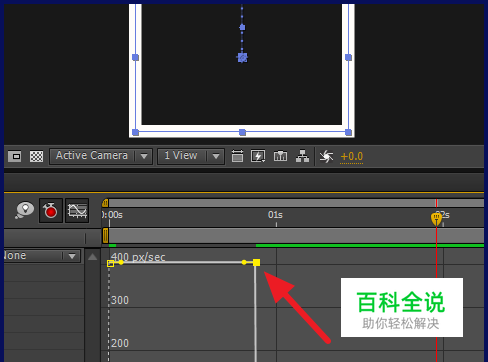Click the +0.0 exposure value
The image size is (488, 362).
coord(352,156)
